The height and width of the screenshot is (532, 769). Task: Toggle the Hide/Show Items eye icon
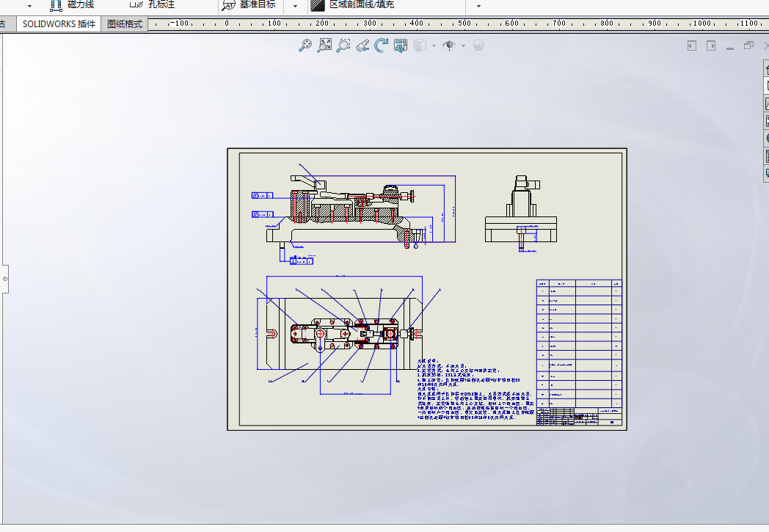[x=449, y=45]
